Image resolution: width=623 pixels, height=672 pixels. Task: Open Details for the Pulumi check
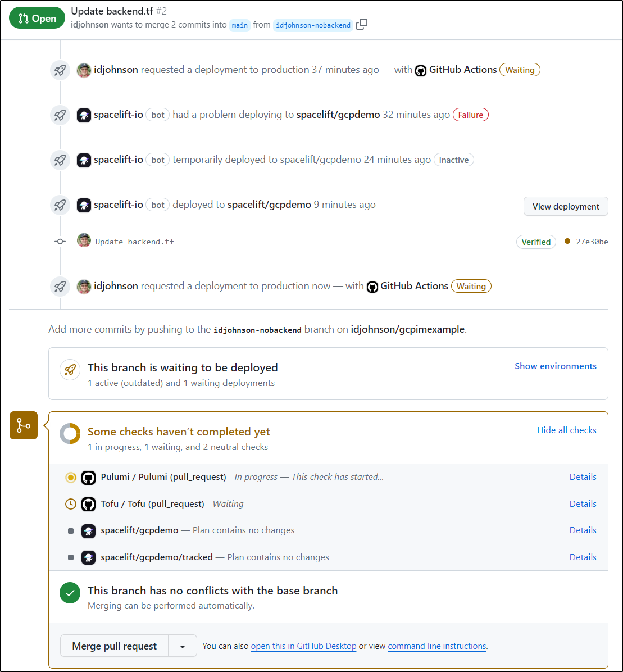pos(583,477)
